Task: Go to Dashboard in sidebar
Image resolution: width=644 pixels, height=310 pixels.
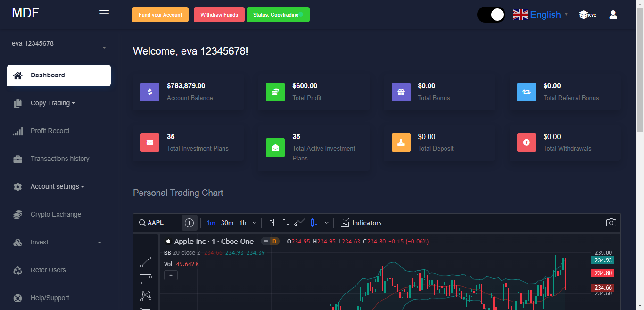Action: pyautogui.click(x=59, y=75)
